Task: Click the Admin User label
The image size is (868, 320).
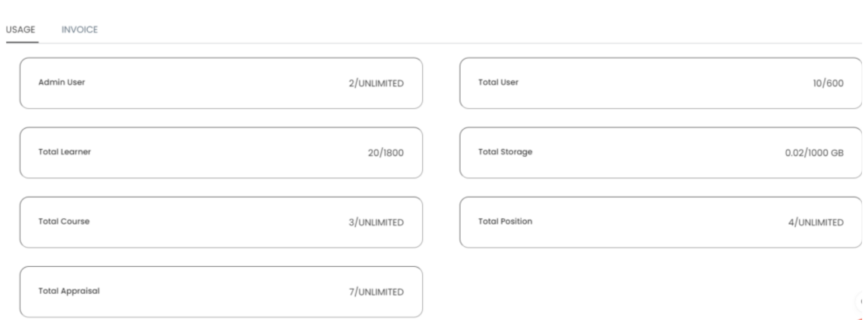Action: [61, 82]
